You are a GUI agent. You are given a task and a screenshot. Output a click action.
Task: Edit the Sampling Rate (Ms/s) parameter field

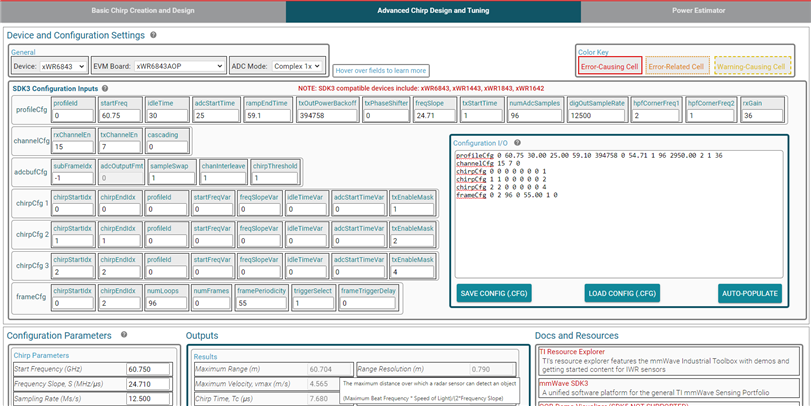pyautogui.click(x=148, y=399)
